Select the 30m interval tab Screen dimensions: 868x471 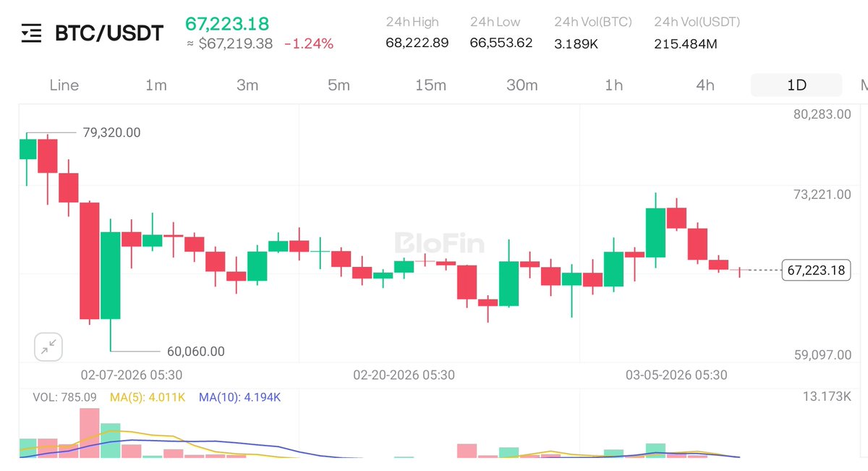[522, 85]
